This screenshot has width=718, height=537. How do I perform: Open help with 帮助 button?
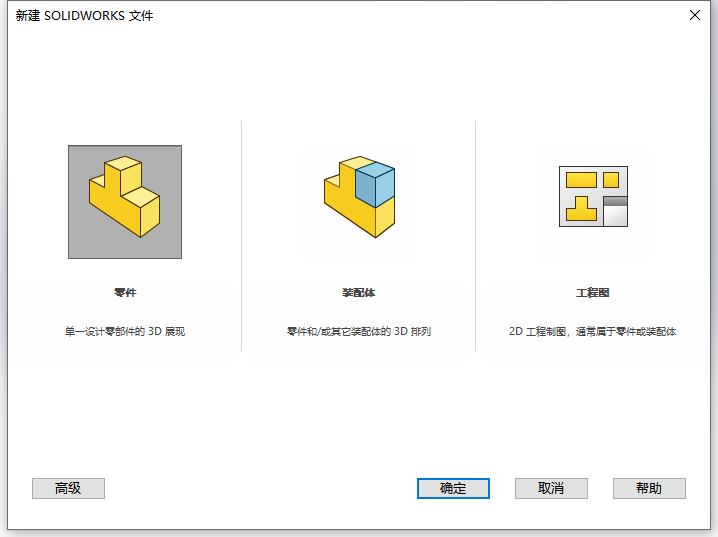point(649,488)
